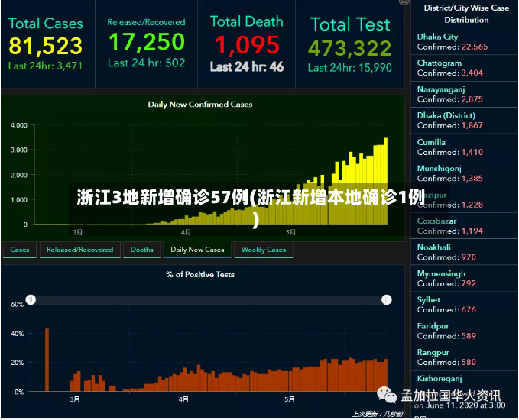Image resolution: width=519 pixels, height=420 pixels.
Task: Open the Released/Recovered tab
Action: coord(79,250)
